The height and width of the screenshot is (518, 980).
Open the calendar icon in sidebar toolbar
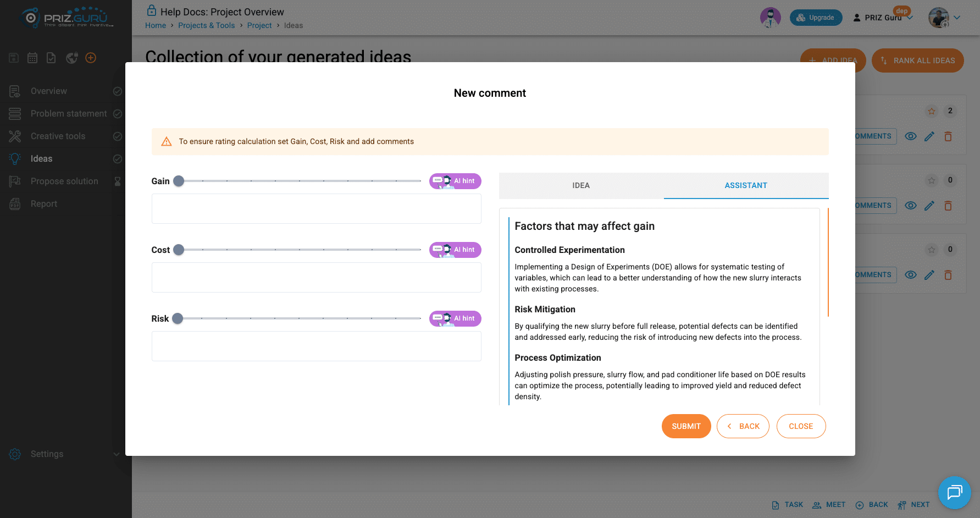[32, 58]
